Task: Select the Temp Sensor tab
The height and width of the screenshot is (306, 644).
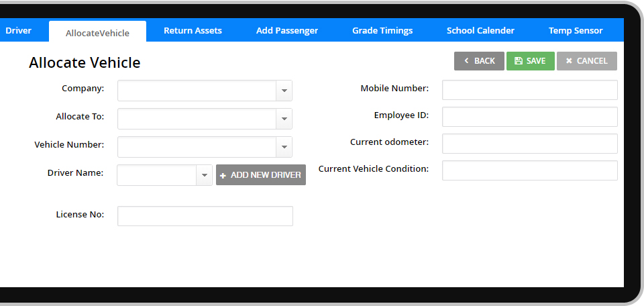Action: point(576,30)
